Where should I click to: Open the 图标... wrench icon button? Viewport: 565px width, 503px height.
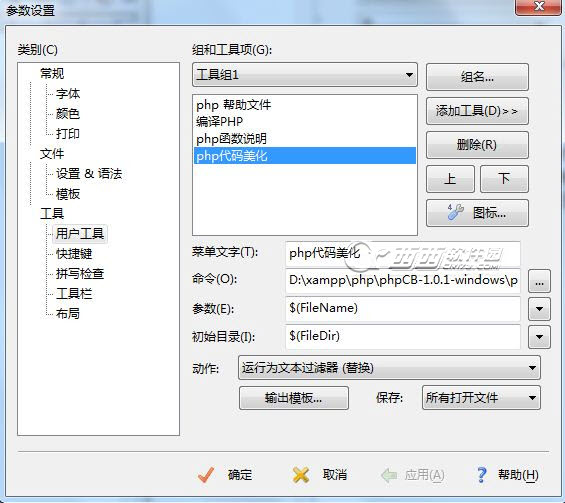[x=477, y=213]
